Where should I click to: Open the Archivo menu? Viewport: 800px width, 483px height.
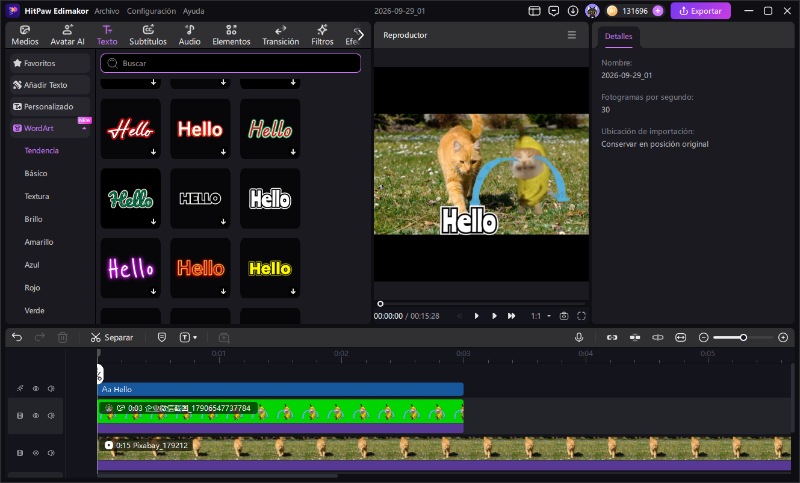[x=107, y=11]
